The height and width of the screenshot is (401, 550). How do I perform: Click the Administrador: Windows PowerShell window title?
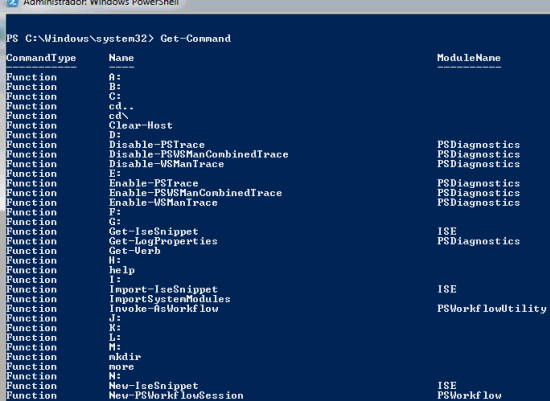tap(101, 3)
